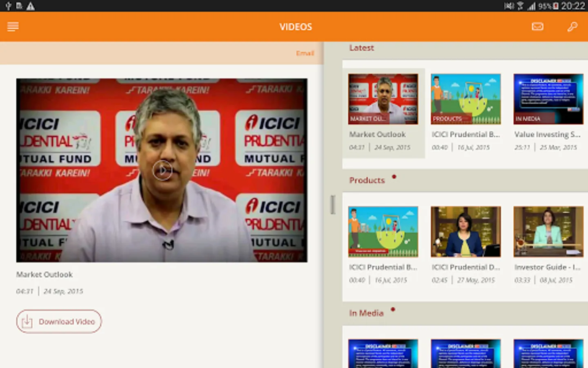Click Market Outlook title below main player

(x=45, y=274)
